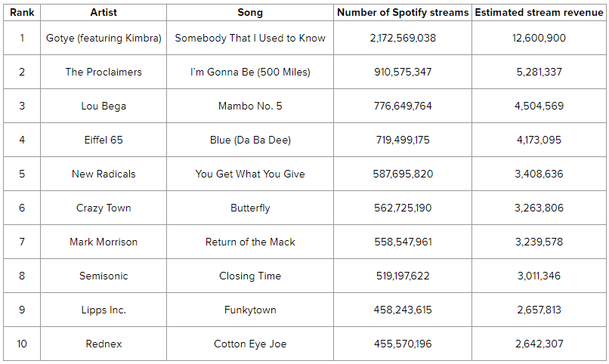
Task: Select the Butterfly song cell
Action: (x=250, y=208)
